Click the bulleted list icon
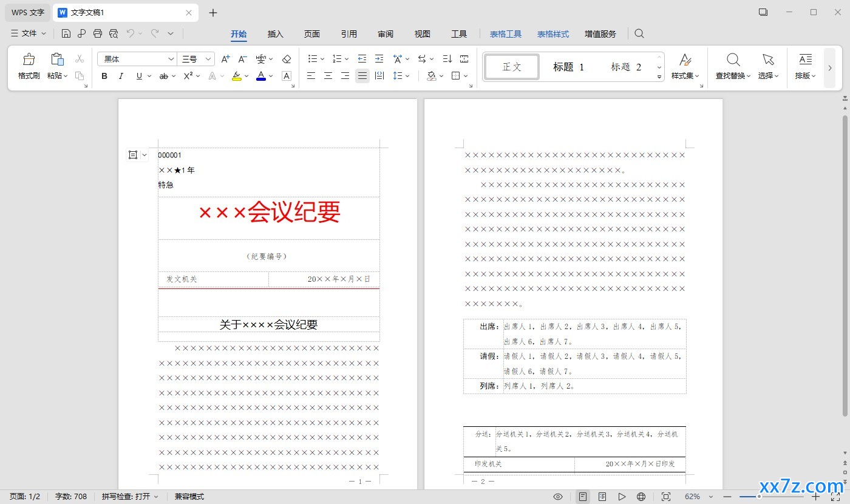This screenshot has height=504, width=850. [x=313, y=59]
